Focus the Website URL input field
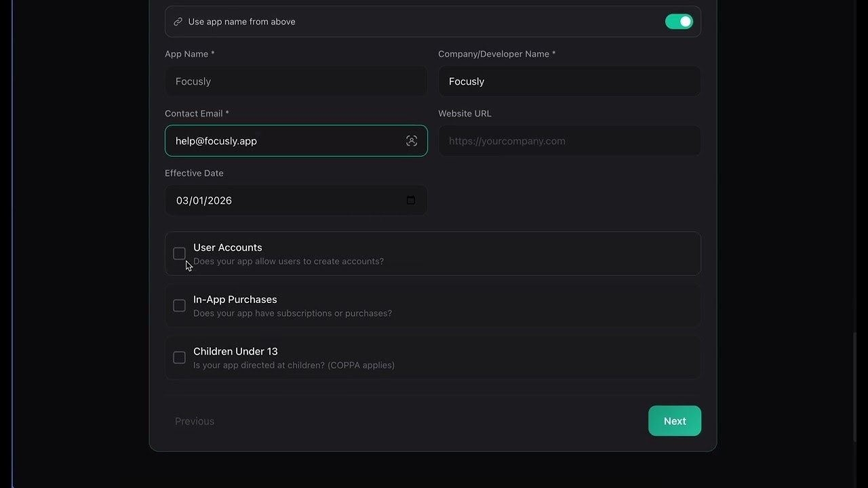 tap(569, 141)
